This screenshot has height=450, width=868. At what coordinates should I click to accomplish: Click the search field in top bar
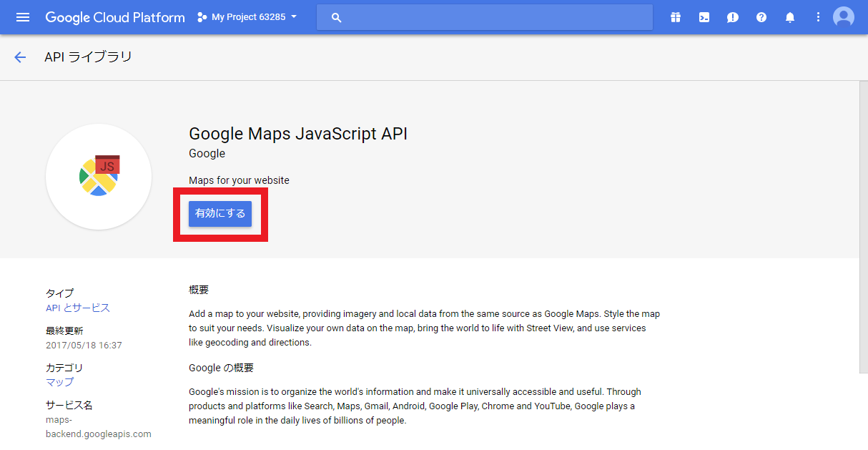[x=485, y=17]
